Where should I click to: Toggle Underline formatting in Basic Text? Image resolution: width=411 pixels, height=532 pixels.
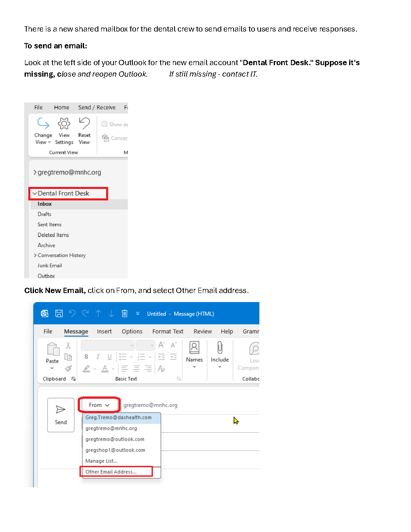click(x=109, y=357)
